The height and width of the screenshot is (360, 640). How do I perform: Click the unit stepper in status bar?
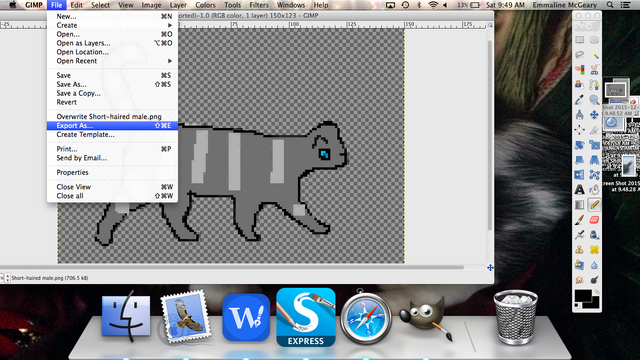7,278
